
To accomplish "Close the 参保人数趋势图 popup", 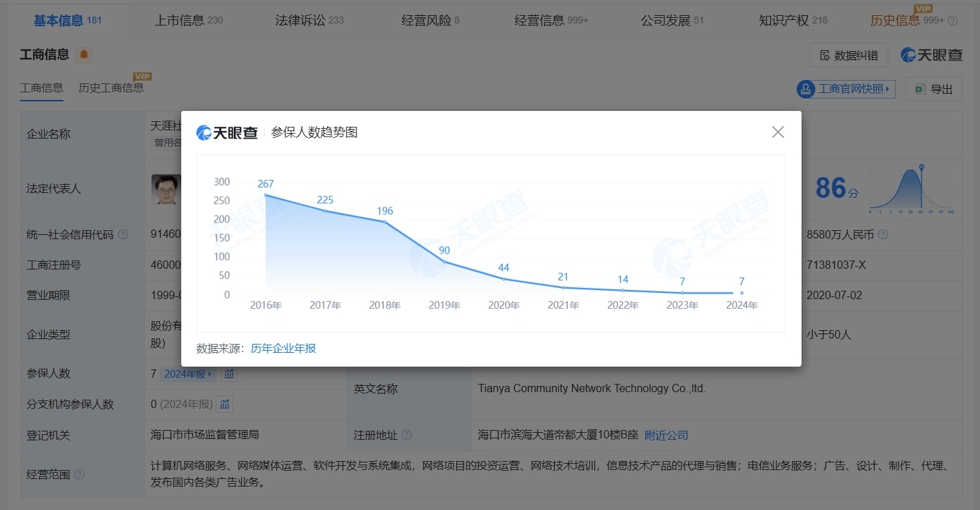I will point(778,132).
